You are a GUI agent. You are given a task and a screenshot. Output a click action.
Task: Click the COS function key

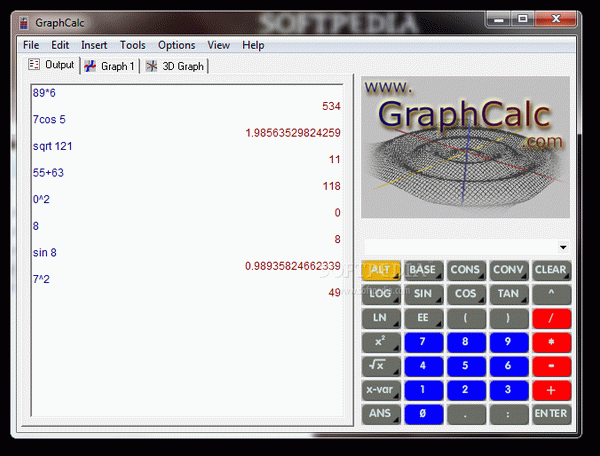[x=466, y=294]
